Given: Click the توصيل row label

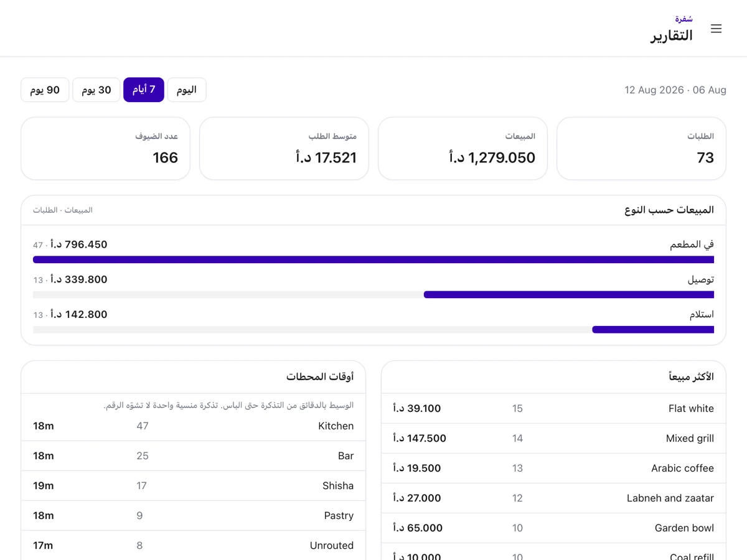Looking at the screenshot, I should (701, 279).
